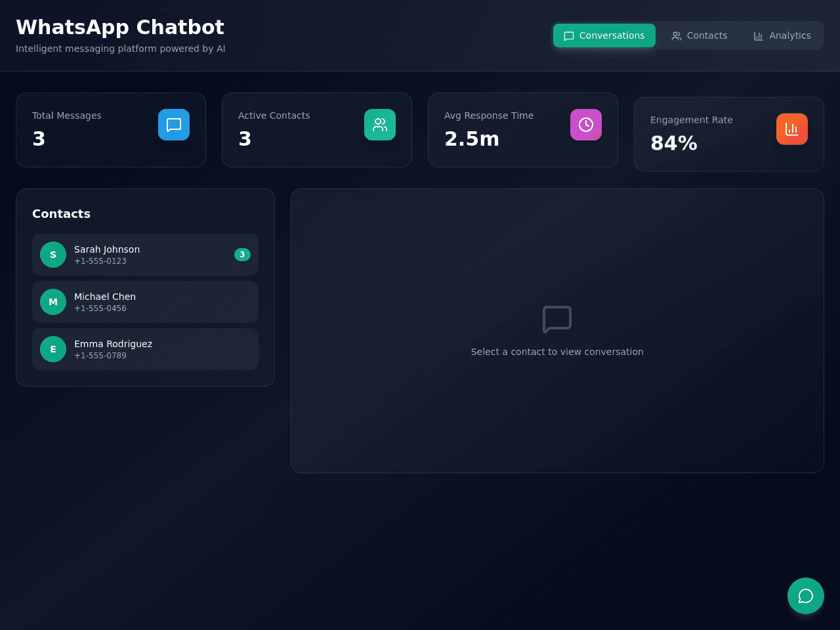Open the Analytics tab

tap(782, 35)
